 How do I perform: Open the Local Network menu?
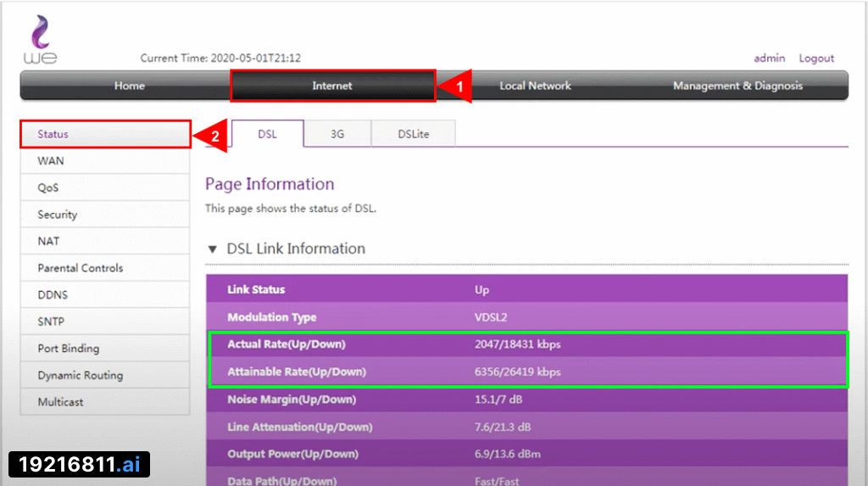(x=535, y=86)
